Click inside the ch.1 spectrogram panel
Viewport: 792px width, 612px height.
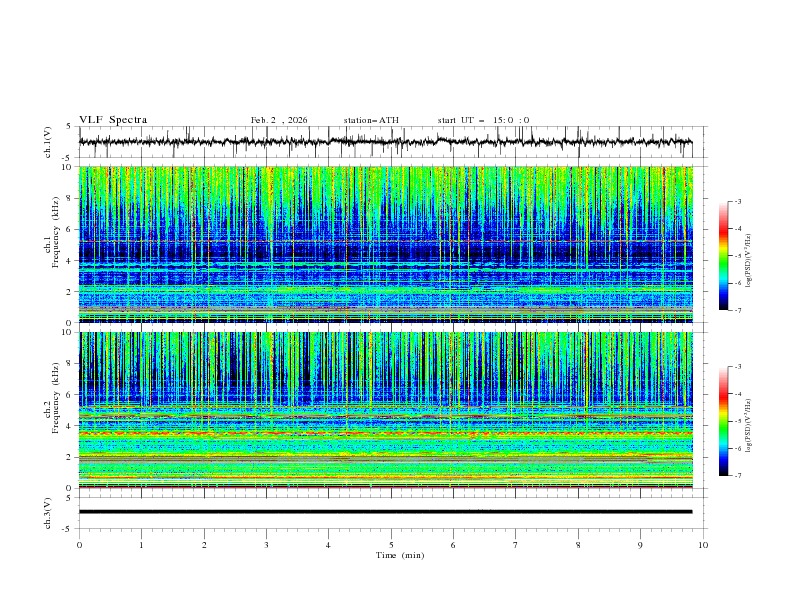coord(390,243)
